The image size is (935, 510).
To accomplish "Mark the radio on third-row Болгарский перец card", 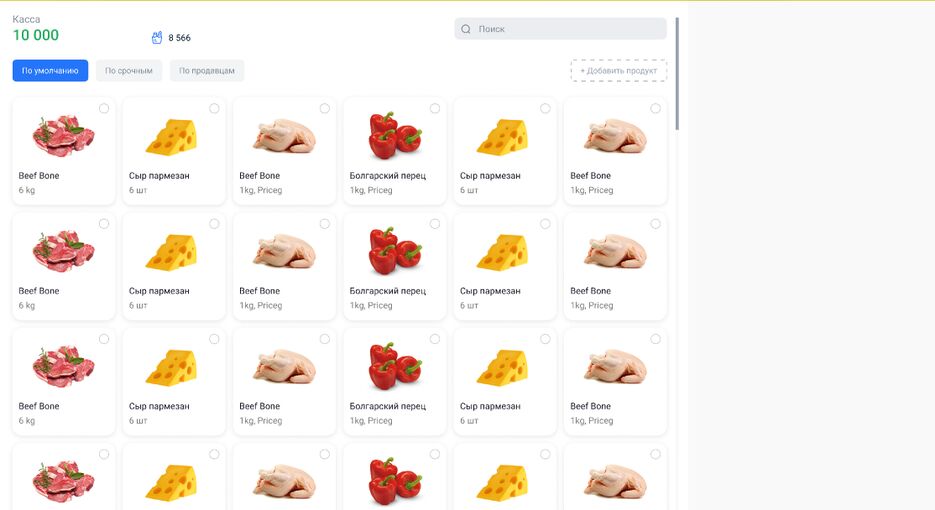I will pyautogui.click(x=435, y=339).
